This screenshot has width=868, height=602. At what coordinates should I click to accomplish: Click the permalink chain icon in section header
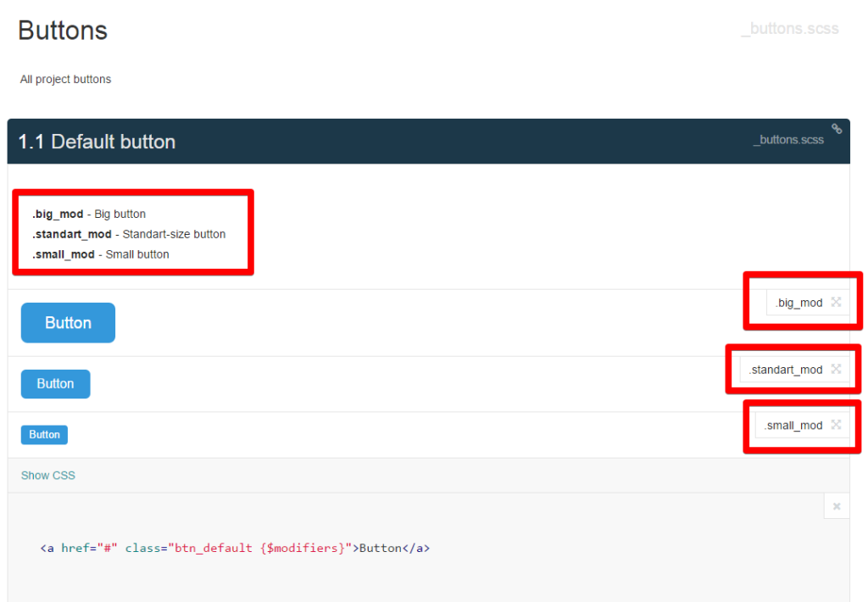click(x=837, y=129)
